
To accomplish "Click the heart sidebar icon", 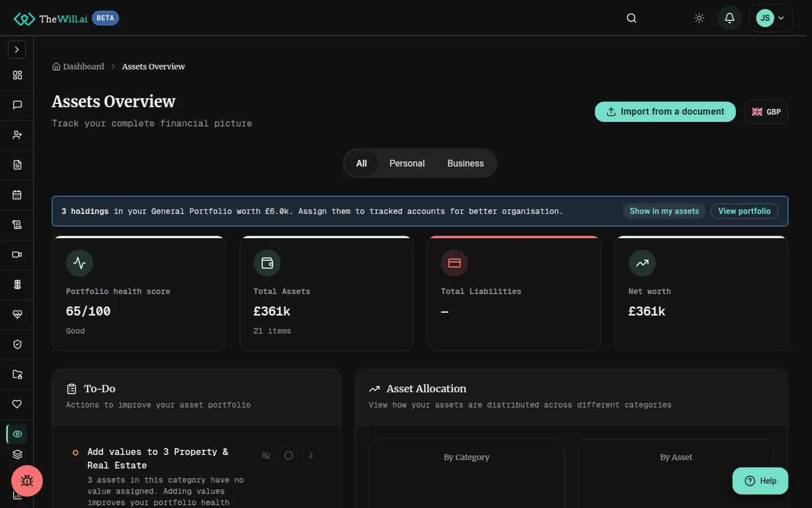I will coord(17,404).
